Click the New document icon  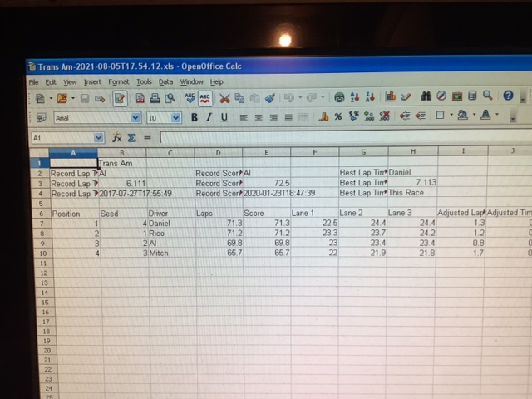point(41,99)
